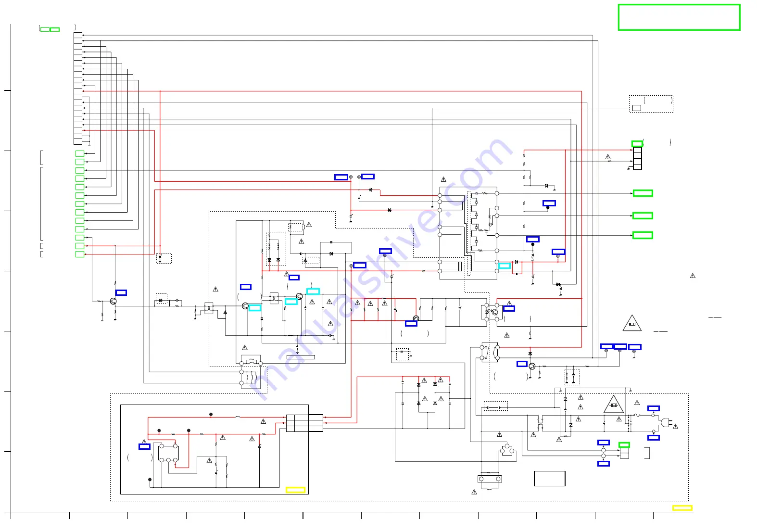
Task: Click the fuse symbol on the AC plug line
Action: coord(636,415)
